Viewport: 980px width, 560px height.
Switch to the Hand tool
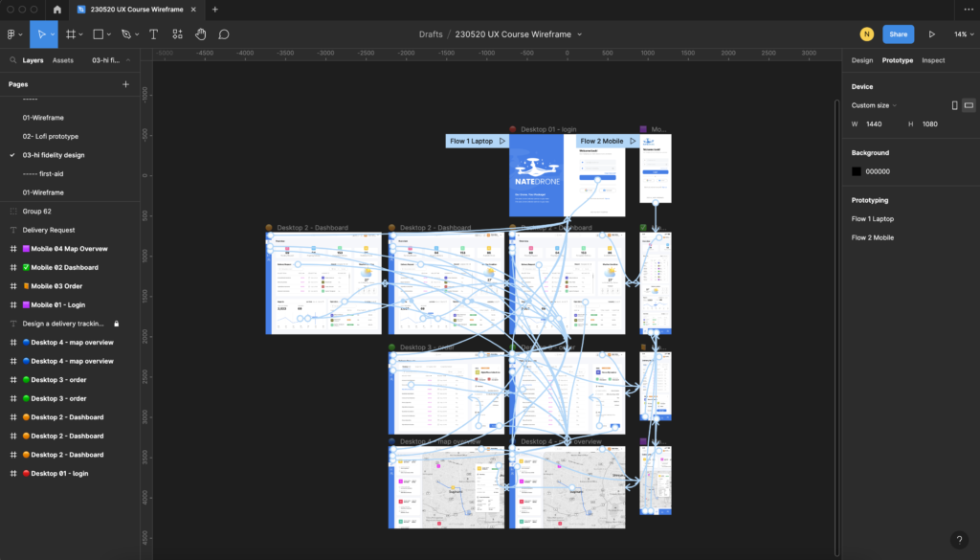pos(201,34)
